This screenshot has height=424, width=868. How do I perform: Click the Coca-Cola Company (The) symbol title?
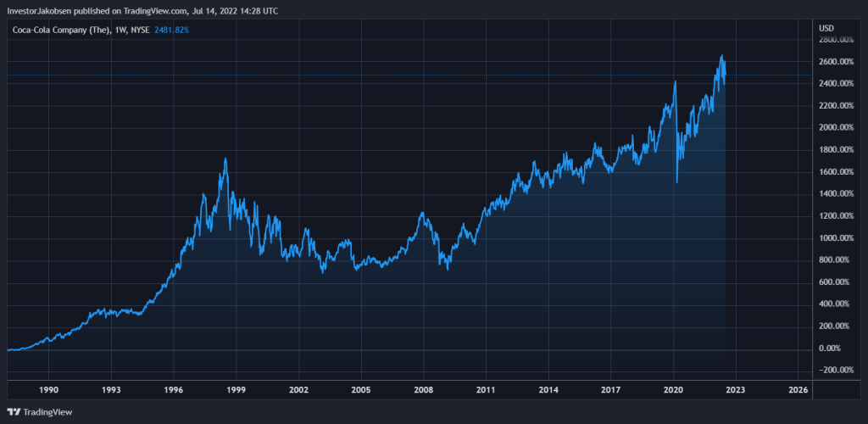click(61, 30)
